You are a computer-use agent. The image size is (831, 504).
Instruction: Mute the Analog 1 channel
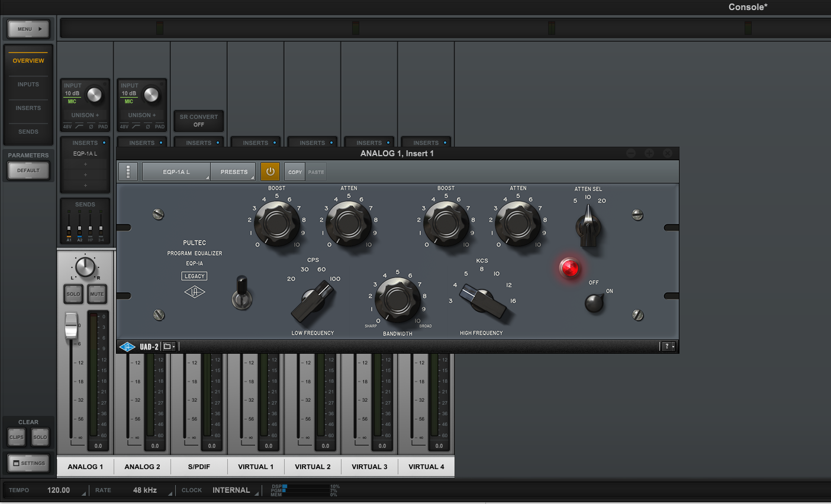point(97,294)
